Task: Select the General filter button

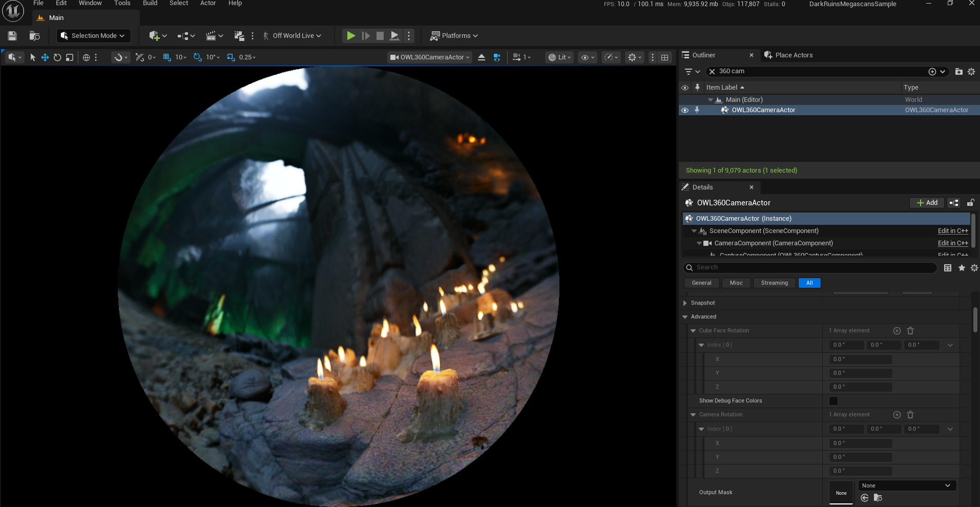Action: coord(701,283)
